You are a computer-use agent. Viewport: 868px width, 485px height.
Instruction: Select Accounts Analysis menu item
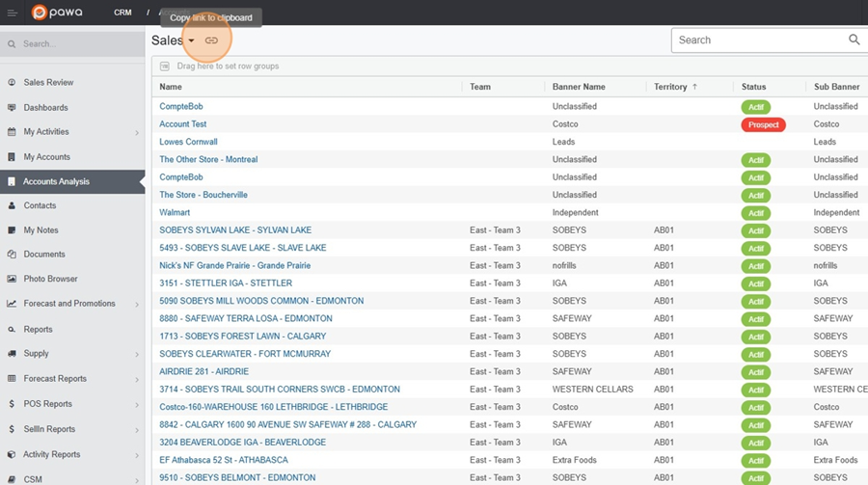(56, 181)
